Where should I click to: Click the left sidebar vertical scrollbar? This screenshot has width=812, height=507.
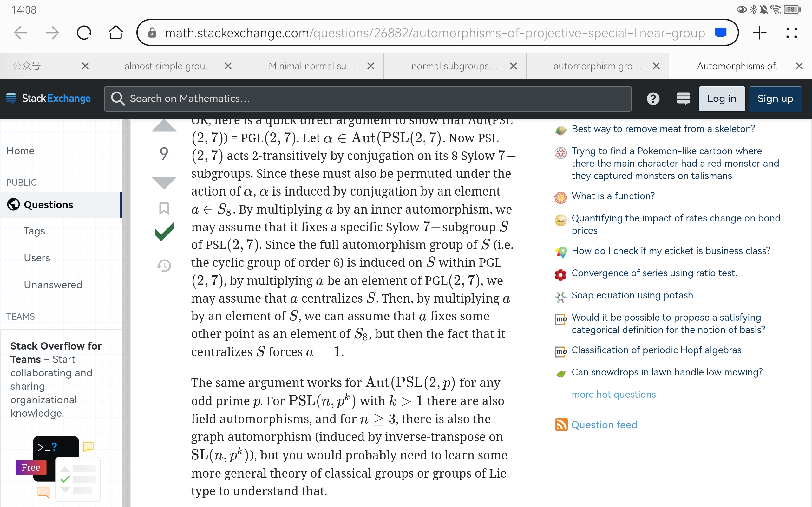coord(126,302)
